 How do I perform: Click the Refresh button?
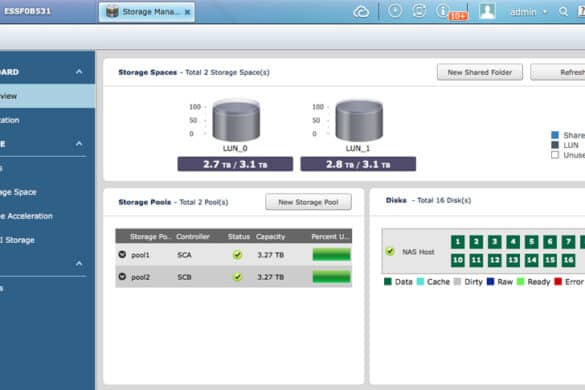558,72
